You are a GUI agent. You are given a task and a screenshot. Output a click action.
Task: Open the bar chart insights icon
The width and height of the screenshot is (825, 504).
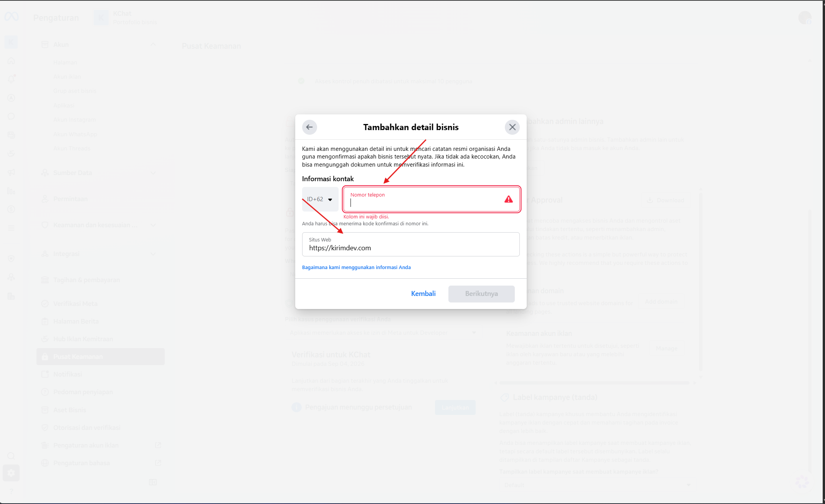point(11,191)
